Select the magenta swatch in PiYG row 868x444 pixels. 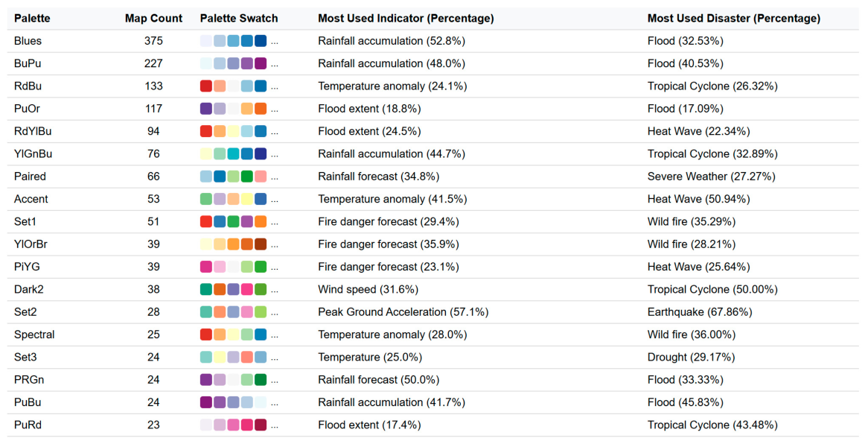click(206, 267)
